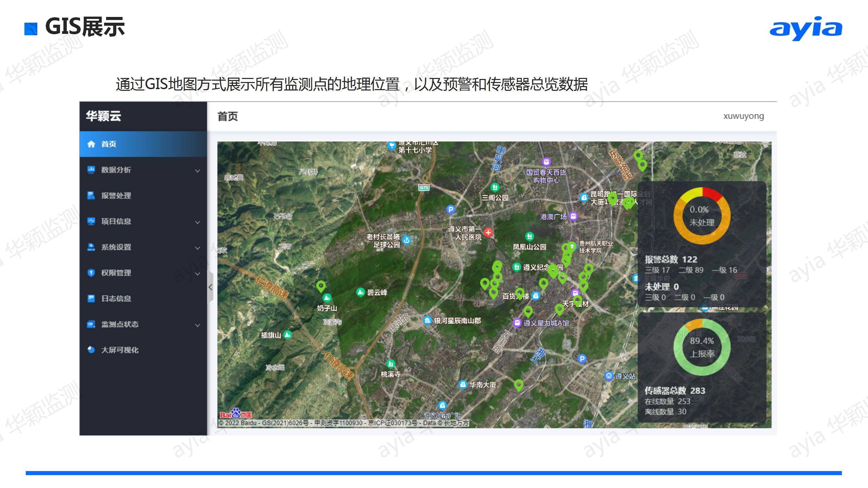The height and width of the screenshot is (488, 868).
Task: Click the 项目信息 monitor icon
Action: 91,222
